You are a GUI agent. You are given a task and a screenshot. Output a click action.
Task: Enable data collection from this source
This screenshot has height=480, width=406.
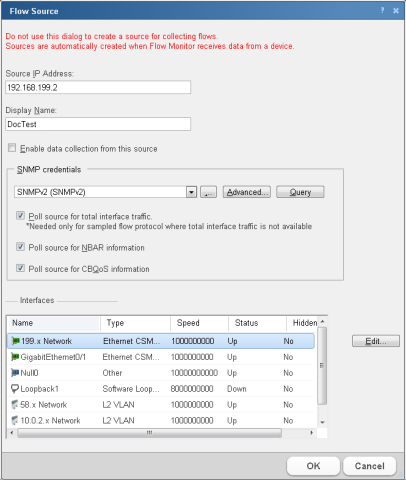[x=12, y=148]
